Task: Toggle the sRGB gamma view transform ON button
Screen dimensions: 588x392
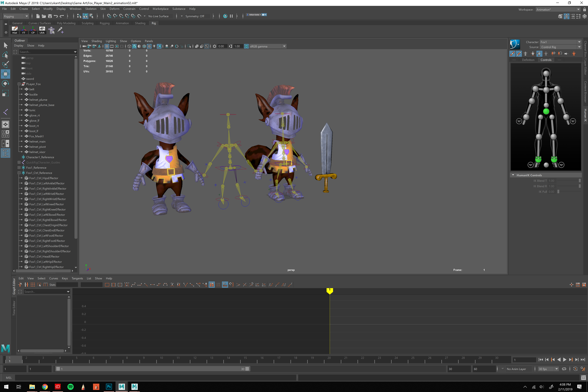Action: (246, 46)
